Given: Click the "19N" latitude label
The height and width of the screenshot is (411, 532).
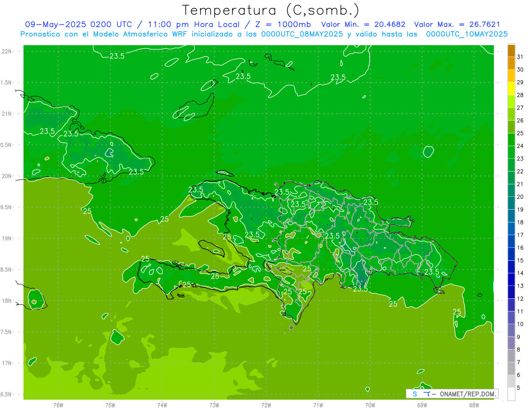Looking at the screenshot, I should click(x=7, y=239).
